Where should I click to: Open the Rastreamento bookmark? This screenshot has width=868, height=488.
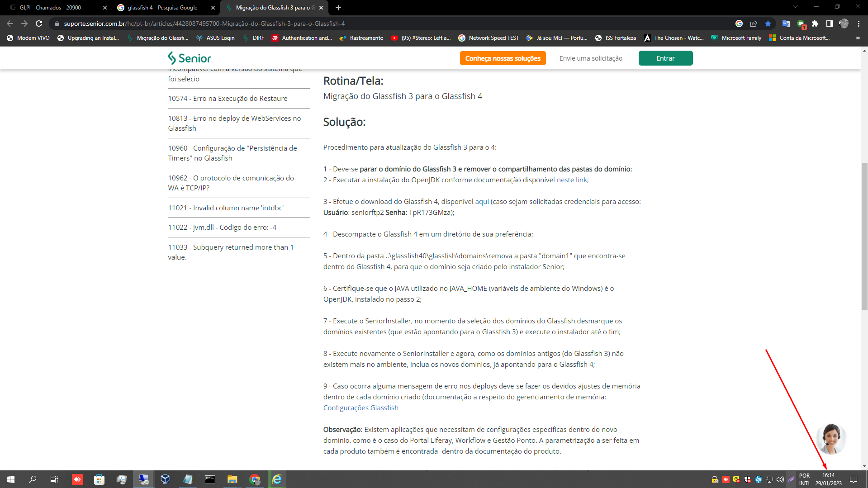tap(361, 38)
